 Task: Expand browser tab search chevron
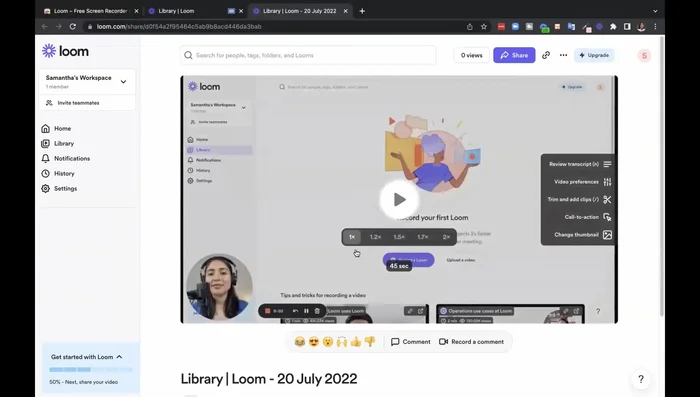(655, 11)
